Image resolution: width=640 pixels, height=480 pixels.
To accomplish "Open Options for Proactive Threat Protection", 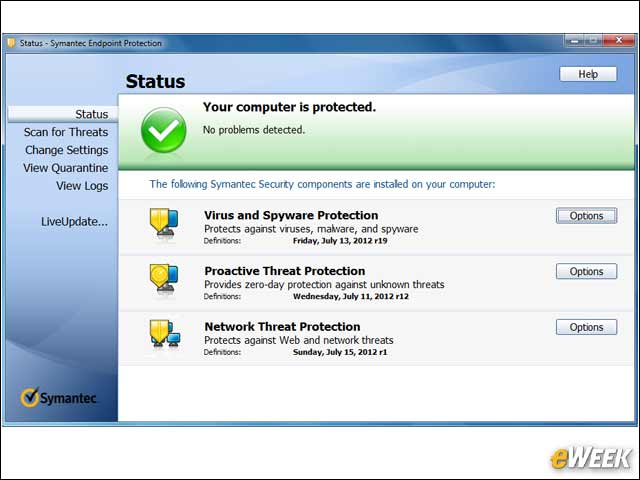I will (x=586, y=271).
